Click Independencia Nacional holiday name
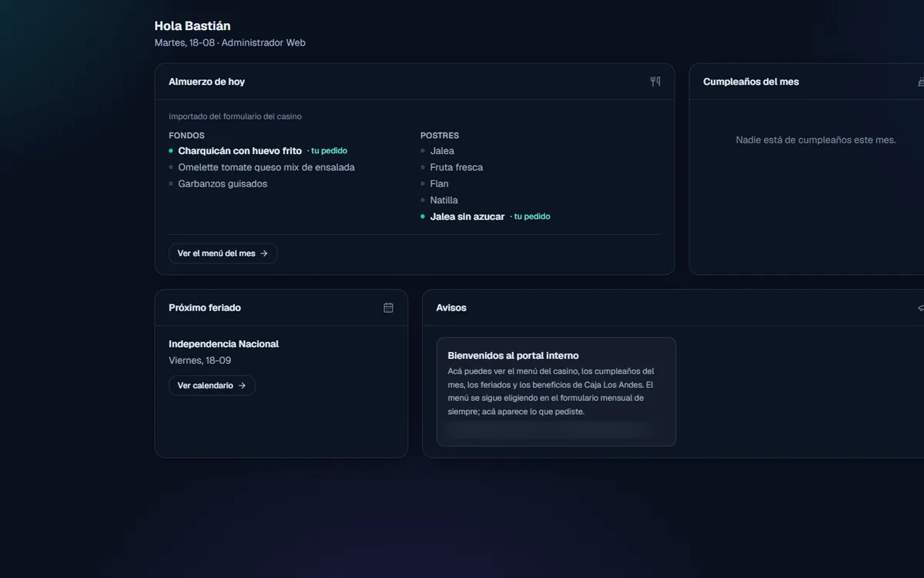 coord(223,344)
